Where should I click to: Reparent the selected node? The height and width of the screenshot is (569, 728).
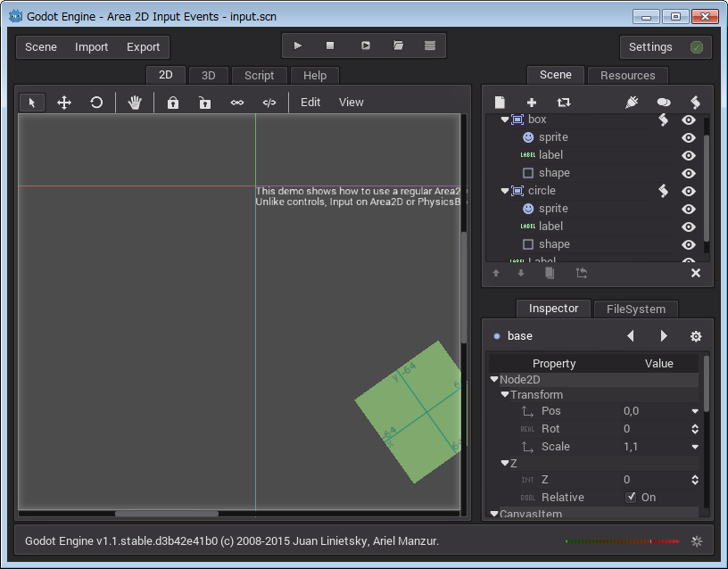coord(582,273)
